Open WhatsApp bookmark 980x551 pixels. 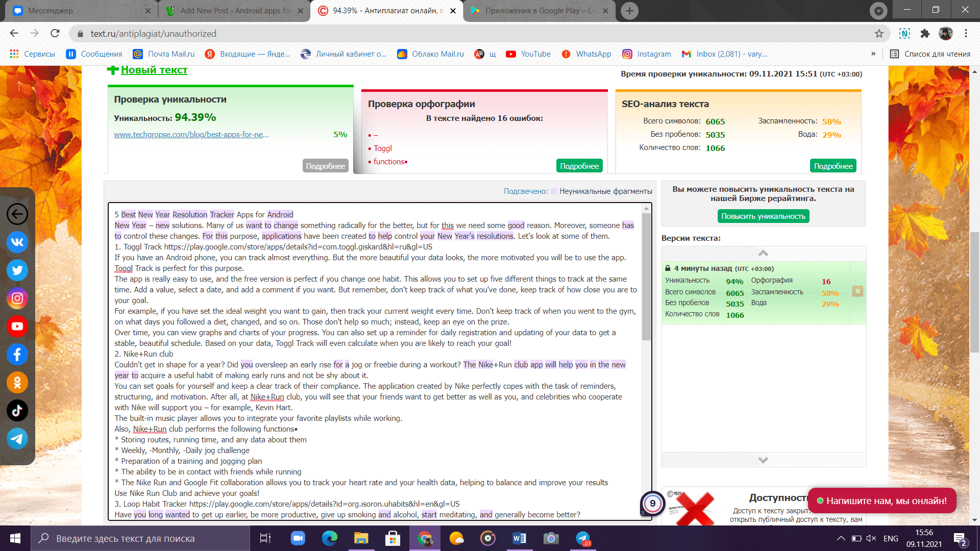(586, 54)
